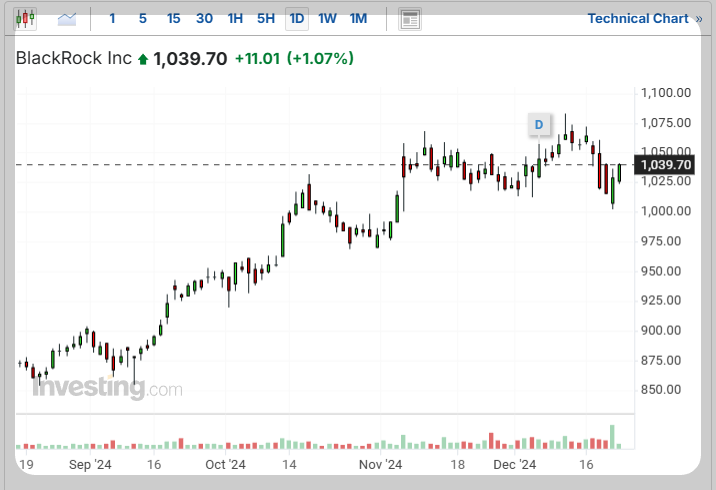Click the Nov '24 date label
The width and height of the screenshot is (716, 490).
tap(380, 465)
